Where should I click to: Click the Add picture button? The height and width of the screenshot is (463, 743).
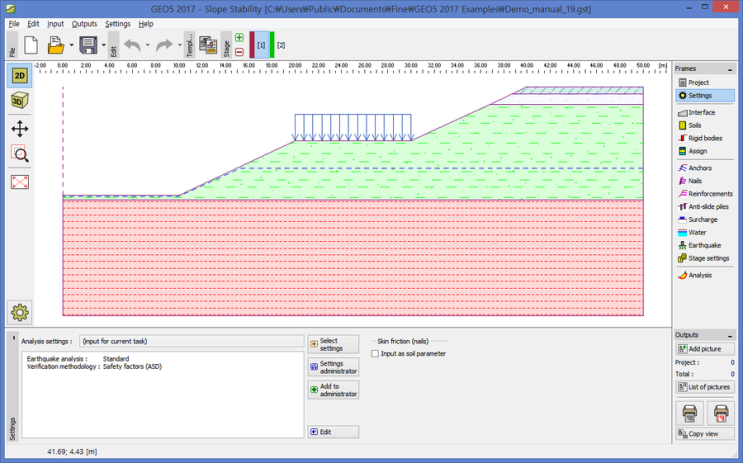(x=705, y=348)
